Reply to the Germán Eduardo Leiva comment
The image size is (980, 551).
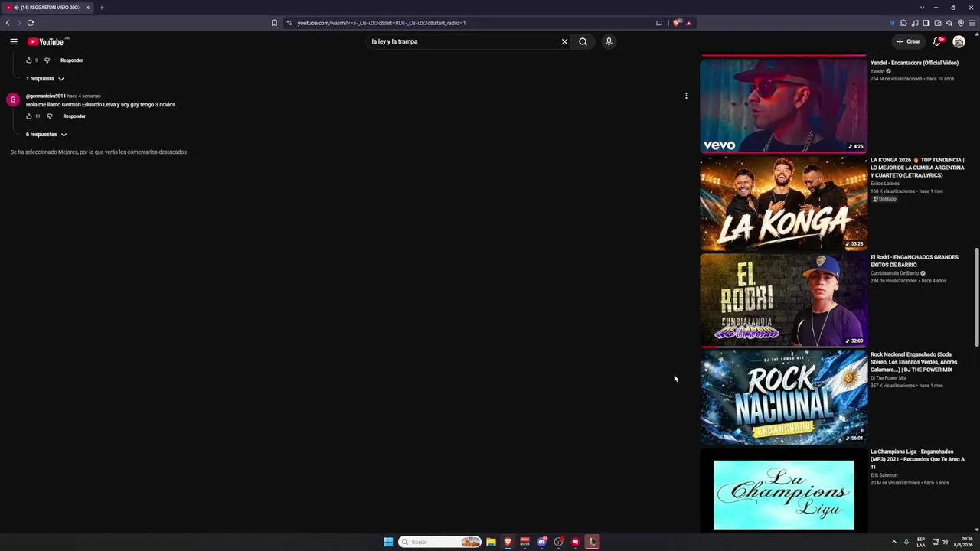click(x=74, y=116)
